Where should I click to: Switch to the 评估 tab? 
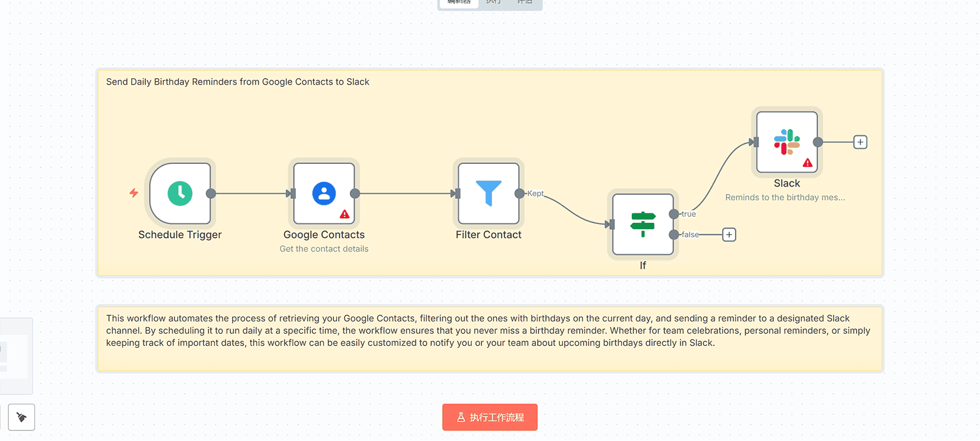coord(524,2)
